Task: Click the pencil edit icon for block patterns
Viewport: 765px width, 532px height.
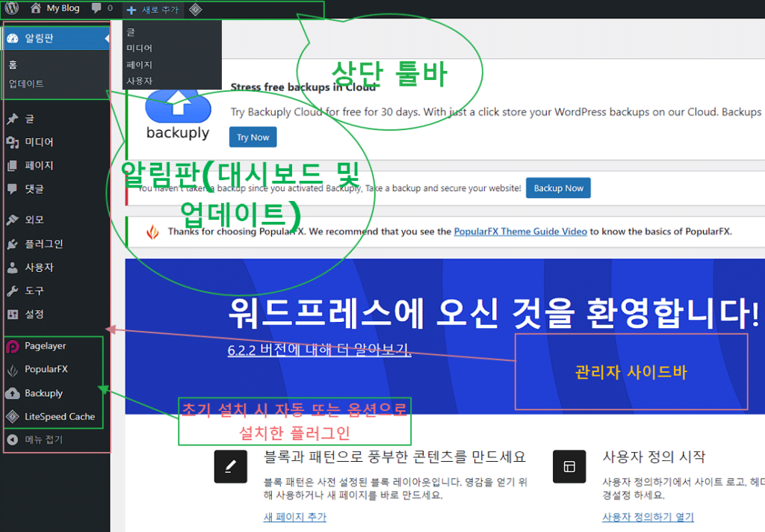Action: pos(230,466)
